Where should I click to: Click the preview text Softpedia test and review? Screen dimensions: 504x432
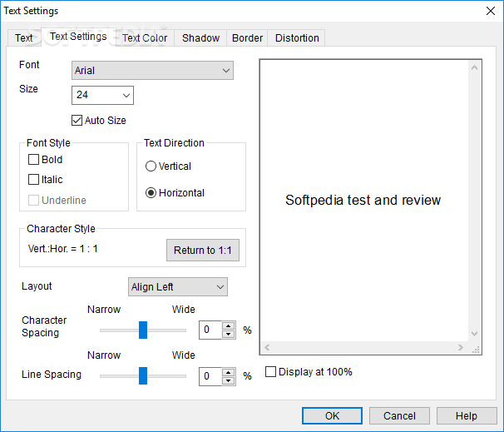coord(363,201)
